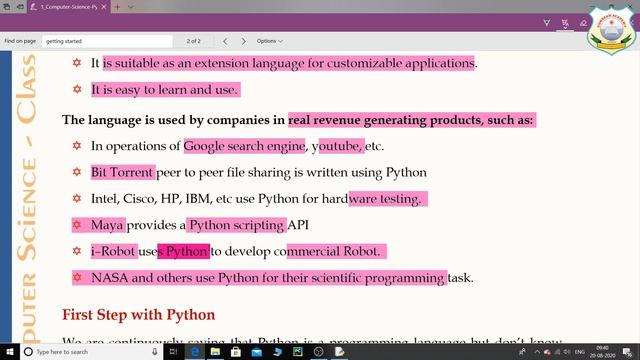Screen dimensions: 640x360
Task: Switch to the 1_Computer-Science-Py tab
Action: click(x=68, y=7)
